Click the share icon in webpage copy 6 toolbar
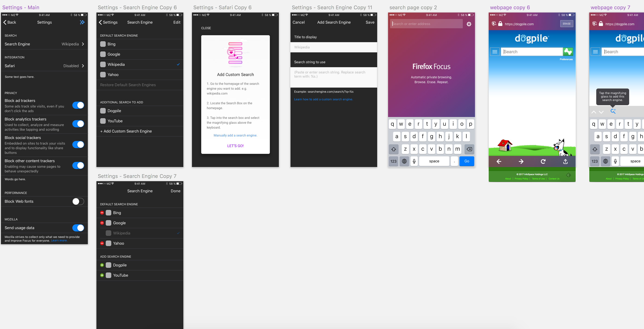This screenshot has height=329, width=644. tap(565, 161)
